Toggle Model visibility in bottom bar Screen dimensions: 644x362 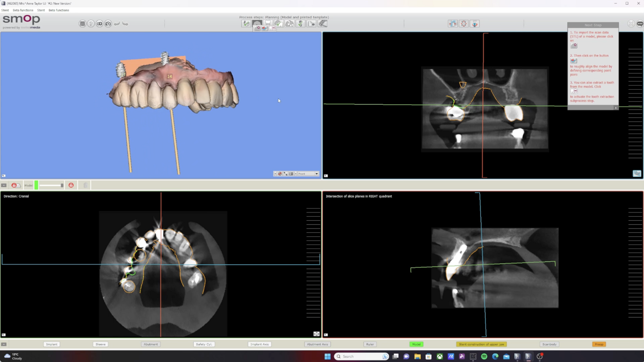[x=416, y=344]
